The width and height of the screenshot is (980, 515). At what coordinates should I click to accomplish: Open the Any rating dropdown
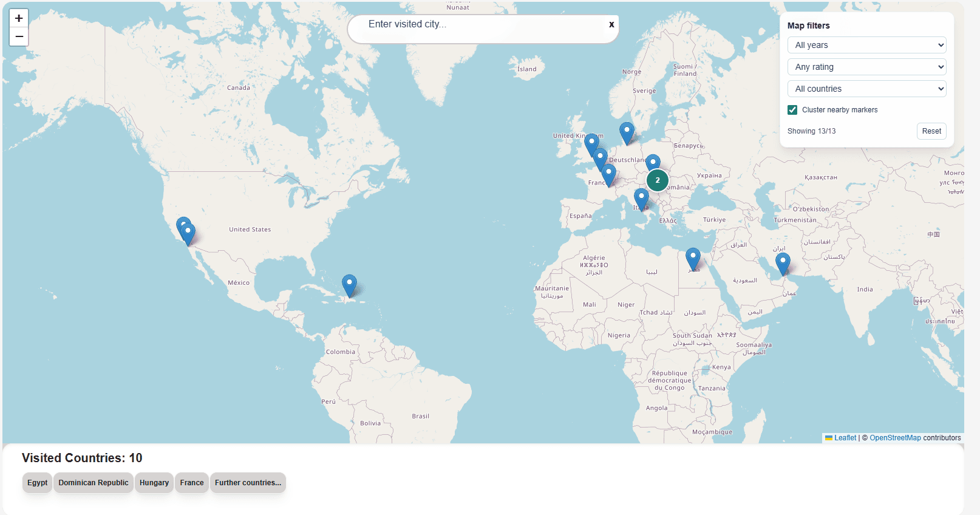(x=867, y=67)
